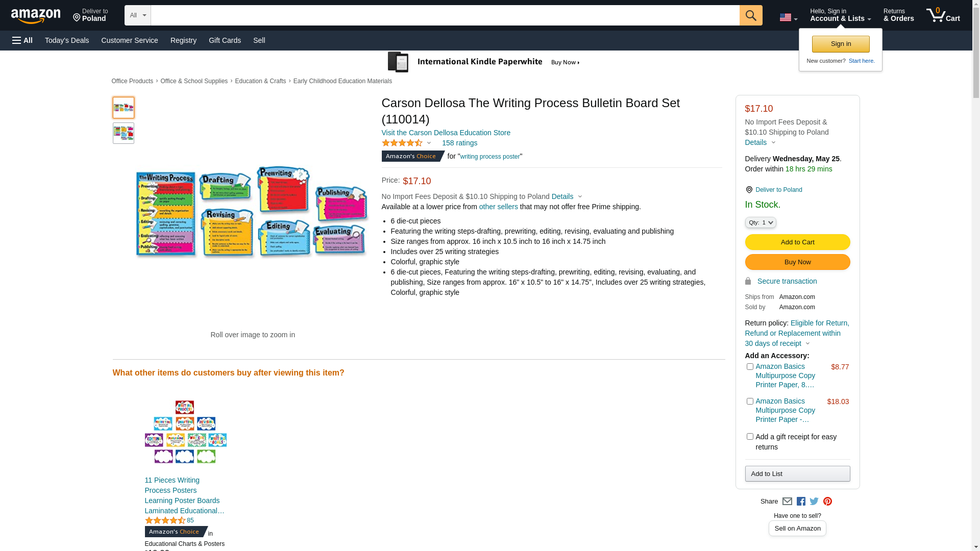Select the second product image thumbnail
980x551 pixels.
[x=124, y=133]
